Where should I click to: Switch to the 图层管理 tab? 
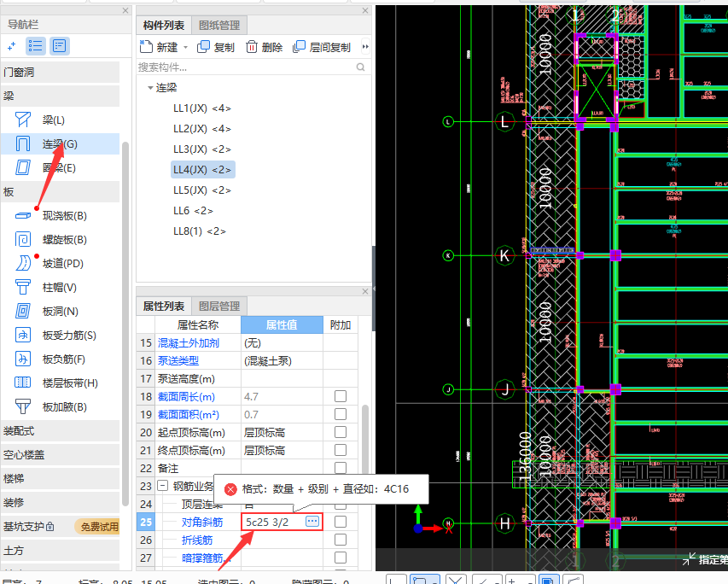(x=219, y=307)
